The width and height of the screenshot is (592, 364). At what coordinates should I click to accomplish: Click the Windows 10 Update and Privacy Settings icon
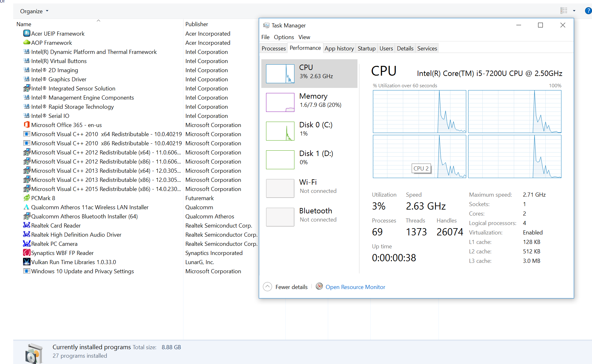tap(27, 271)
